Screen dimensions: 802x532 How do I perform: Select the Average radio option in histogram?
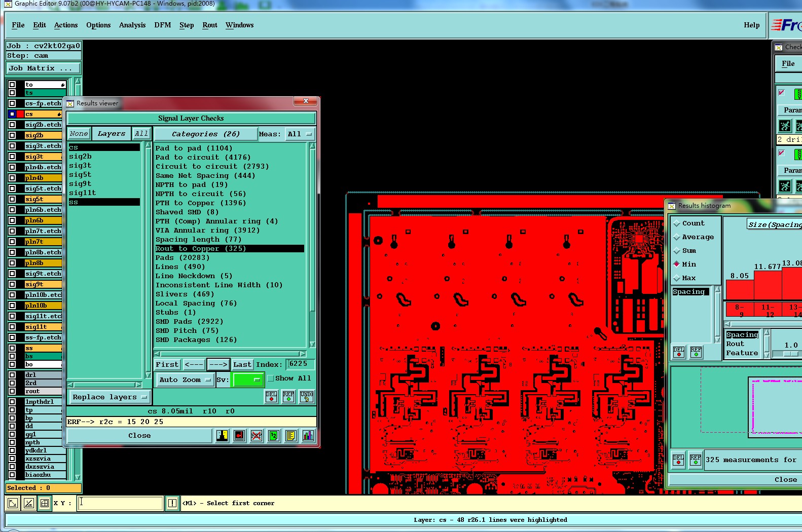[x=677, y=237]
